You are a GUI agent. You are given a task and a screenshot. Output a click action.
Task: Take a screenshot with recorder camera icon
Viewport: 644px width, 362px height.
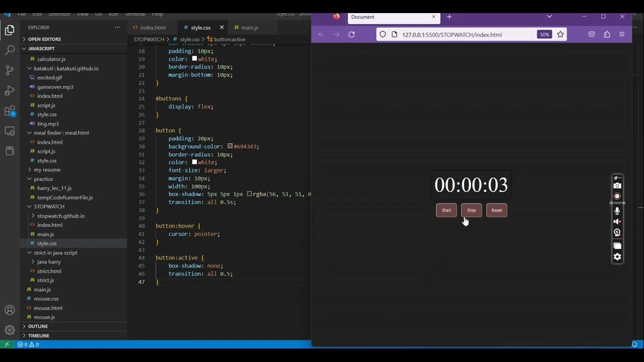[617, 186]
